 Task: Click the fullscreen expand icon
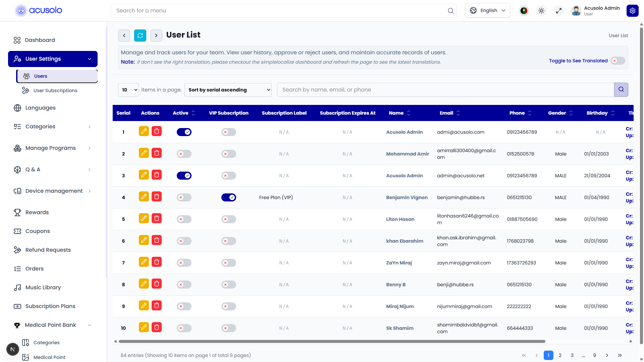click(x=559, y=11)
